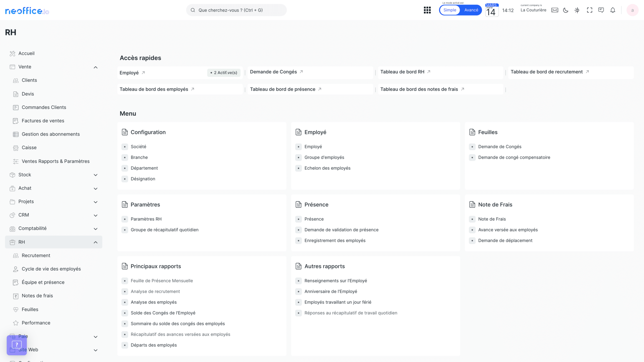Image resolution: width=644 pixels, height=362 pixels.
Task: Open the Paramètres RH menu link
Action: [146, 219]
